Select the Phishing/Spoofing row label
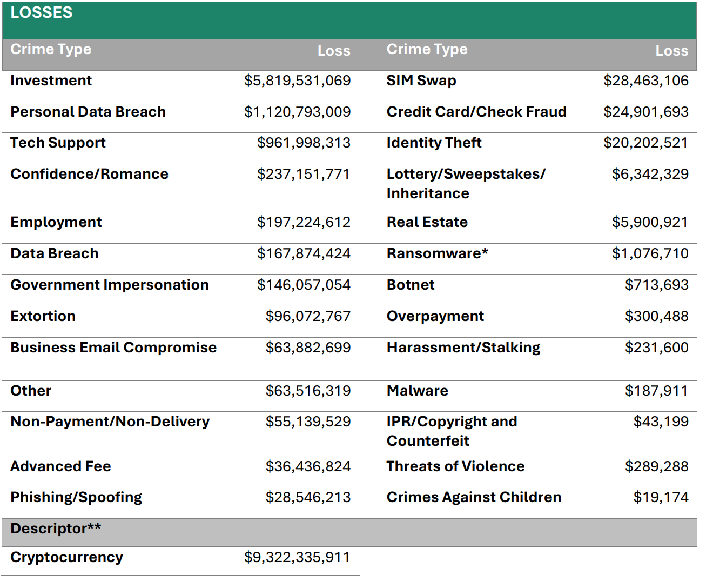This screenshot has height=588, width=713. click(76, 498)
